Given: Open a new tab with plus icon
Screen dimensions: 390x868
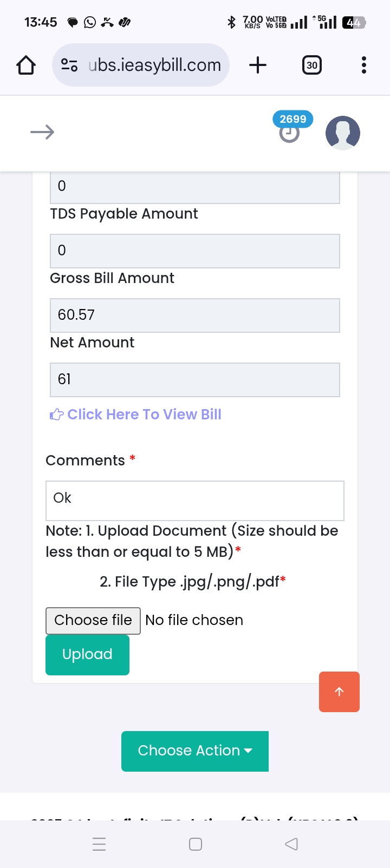Looking at the screenshot, I should [x=258, y=65].
